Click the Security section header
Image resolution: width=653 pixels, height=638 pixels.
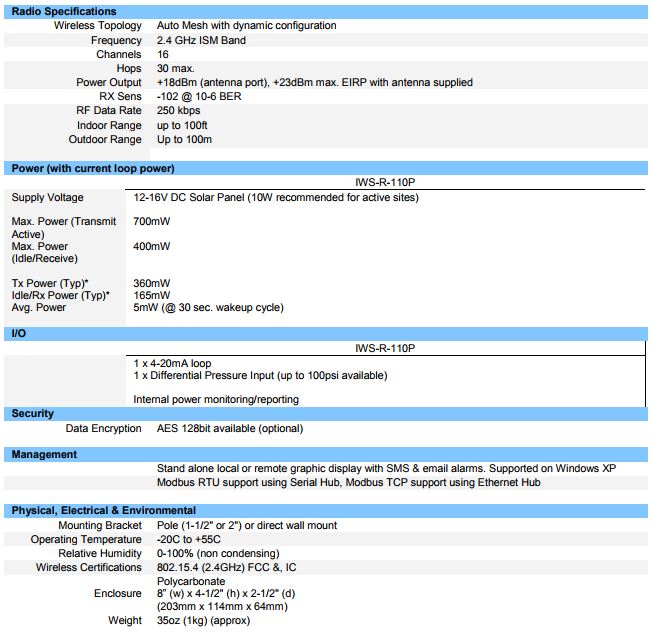coord(32,413)
